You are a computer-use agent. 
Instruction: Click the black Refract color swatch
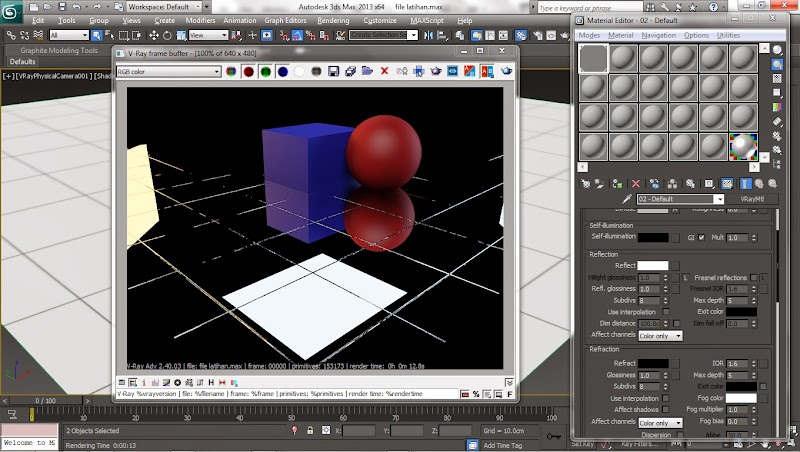pos(653,363)
